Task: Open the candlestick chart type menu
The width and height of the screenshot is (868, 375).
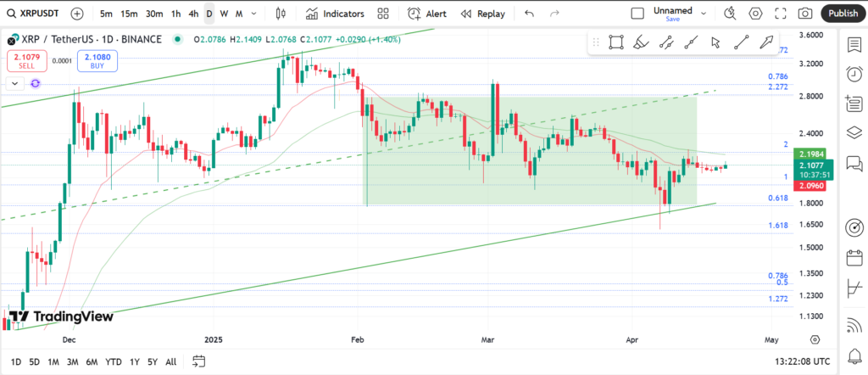Action: coord(281,14)
